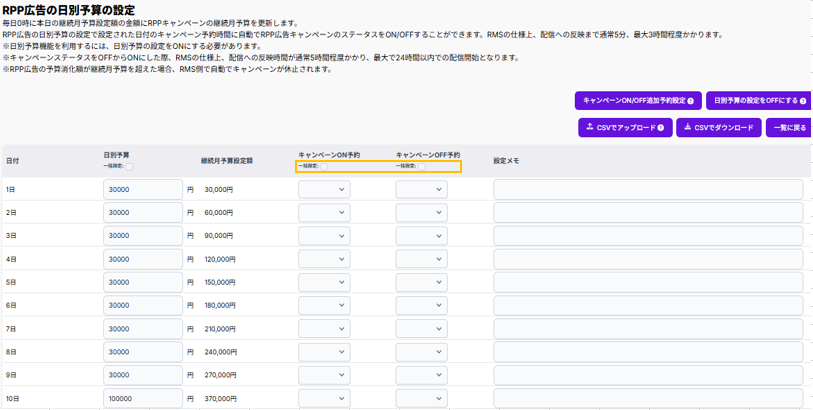Toggle 一括指定 checkbox under 日別予算
Image resolution: width=813 pixels, height=410 pixels.
pyautogui.click(x=129, y=166)
